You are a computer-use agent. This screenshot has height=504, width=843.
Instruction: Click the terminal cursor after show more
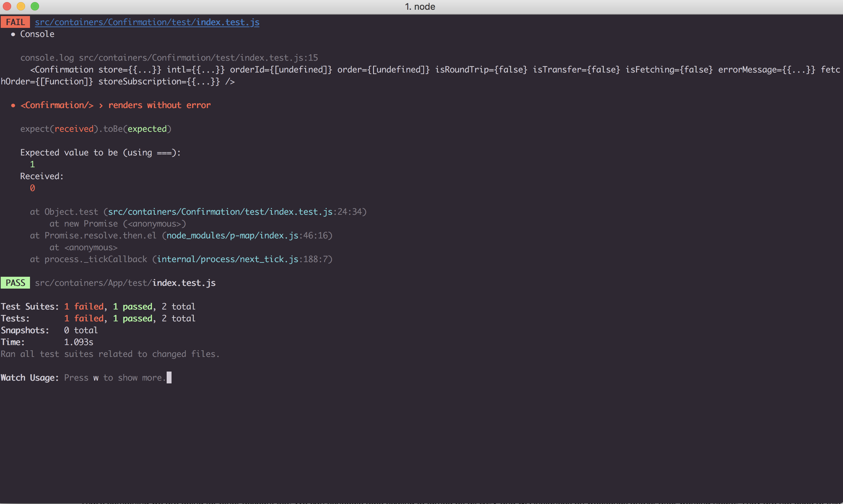169,377
